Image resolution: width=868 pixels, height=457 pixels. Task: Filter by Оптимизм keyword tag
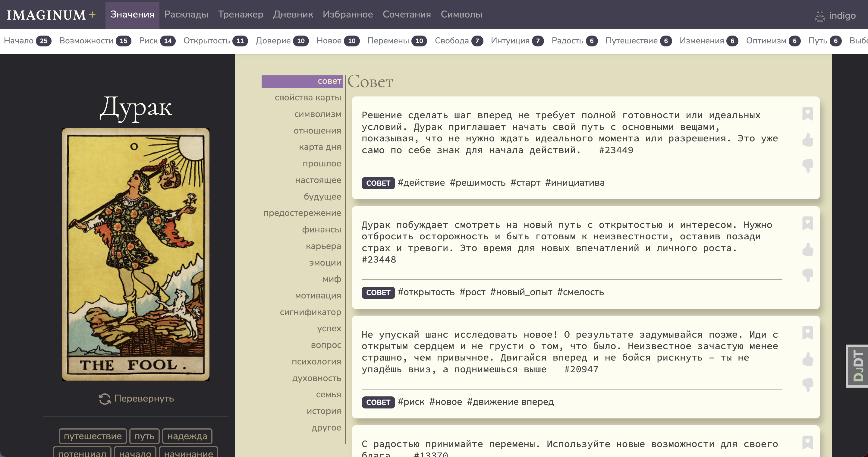pyautogui.click(x=773, y=41)
